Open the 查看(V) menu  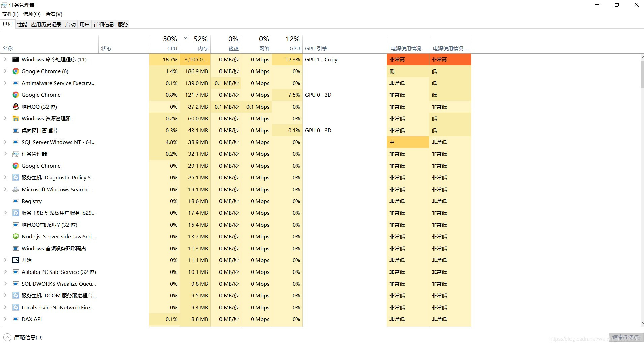[54, 14]
